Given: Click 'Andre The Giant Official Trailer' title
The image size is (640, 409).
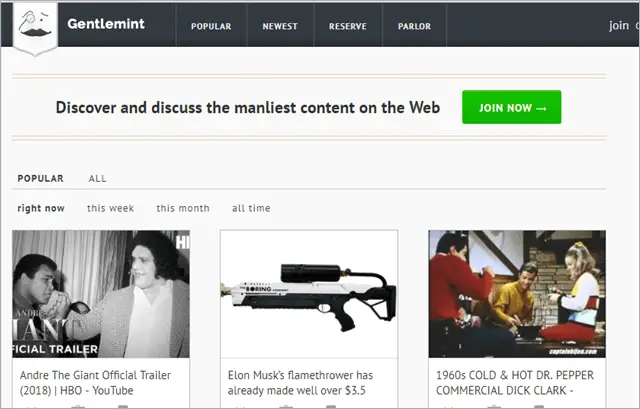Looking at the screenshot, I should click(96, 383).
